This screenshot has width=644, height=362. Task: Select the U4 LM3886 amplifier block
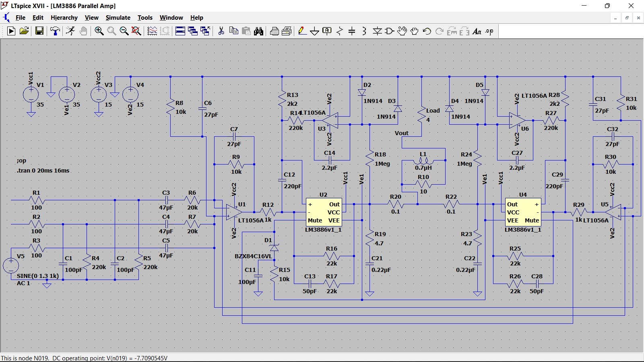click(523, 212)
